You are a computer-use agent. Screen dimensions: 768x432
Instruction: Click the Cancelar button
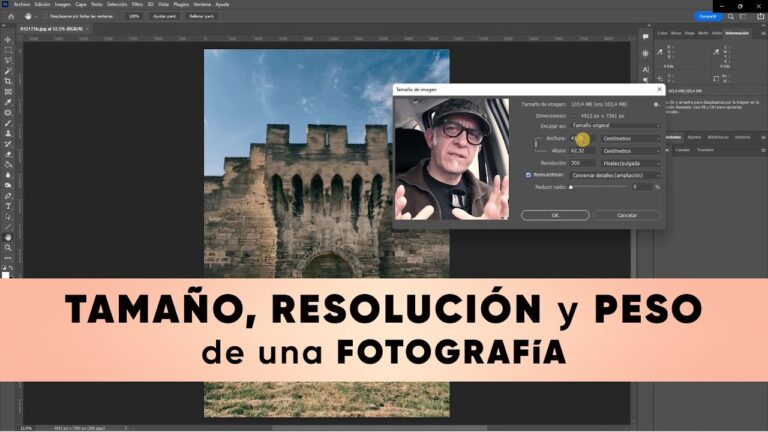tap(627, 215)
